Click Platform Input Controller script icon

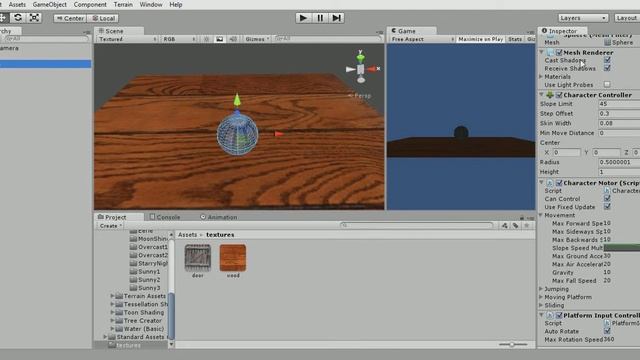pyautogui.click(x=550, y=316)
